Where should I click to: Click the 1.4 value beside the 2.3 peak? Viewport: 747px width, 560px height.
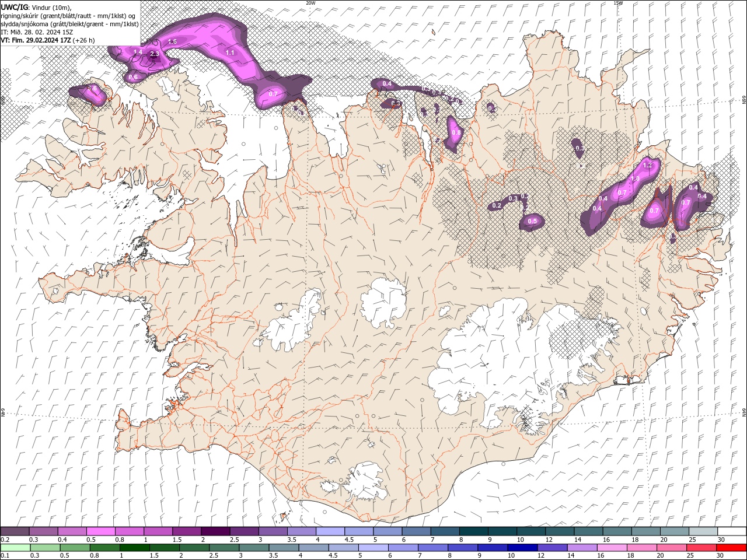pyautogui.click(x=138, y=52)
